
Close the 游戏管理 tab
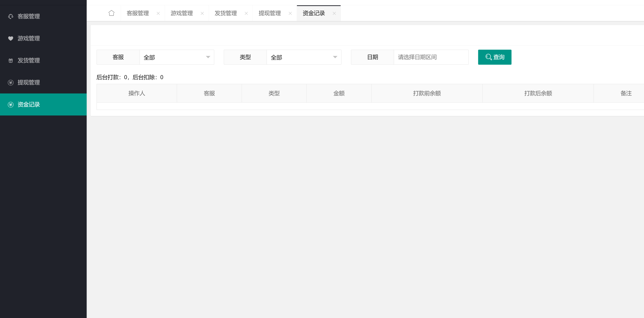202,13
